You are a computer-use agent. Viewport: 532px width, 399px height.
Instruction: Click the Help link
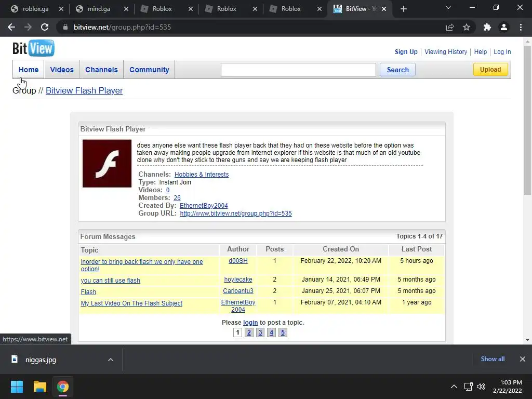pyautogui.click(x=480, y=52)
